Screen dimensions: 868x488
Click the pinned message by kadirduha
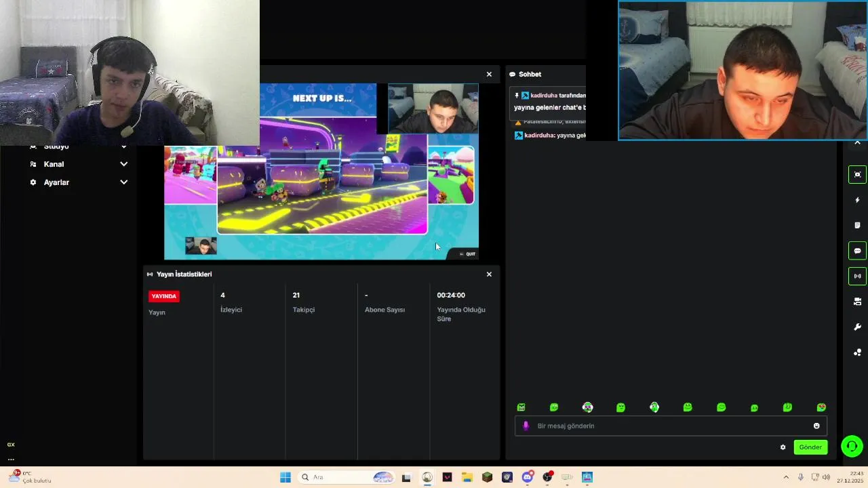pos(549,101)
